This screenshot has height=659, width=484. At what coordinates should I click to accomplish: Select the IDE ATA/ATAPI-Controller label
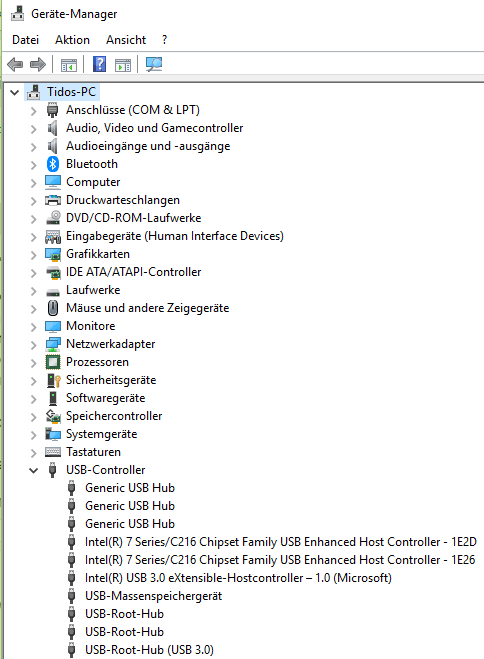tap(133, 272)
